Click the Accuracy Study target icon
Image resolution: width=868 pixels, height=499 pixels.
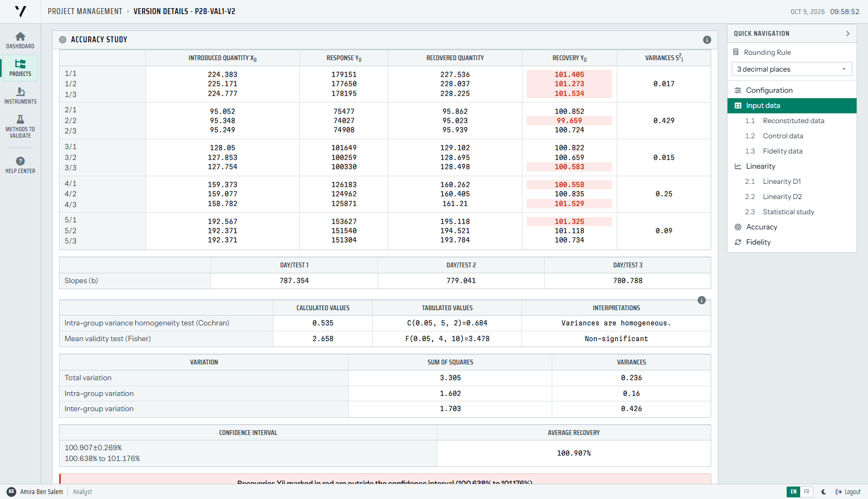[63, 40]
